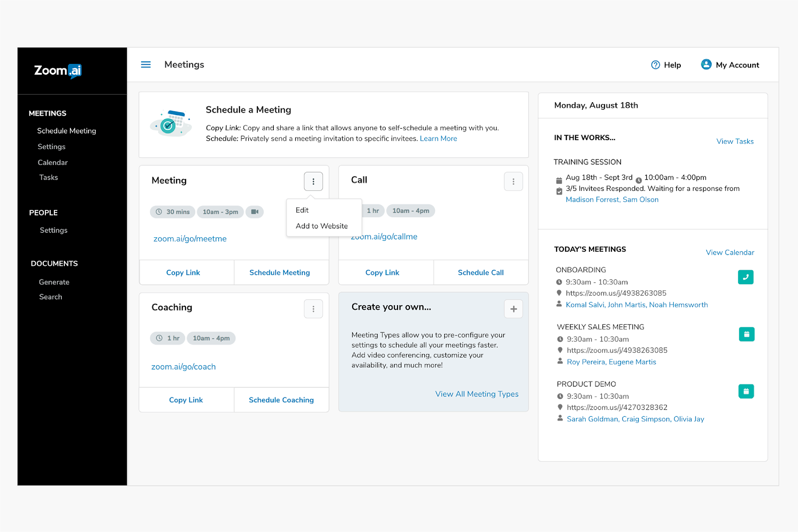Open the three-dot menu on Call card
The height and width of the screenshot is (532, 798).
(513, 181)
